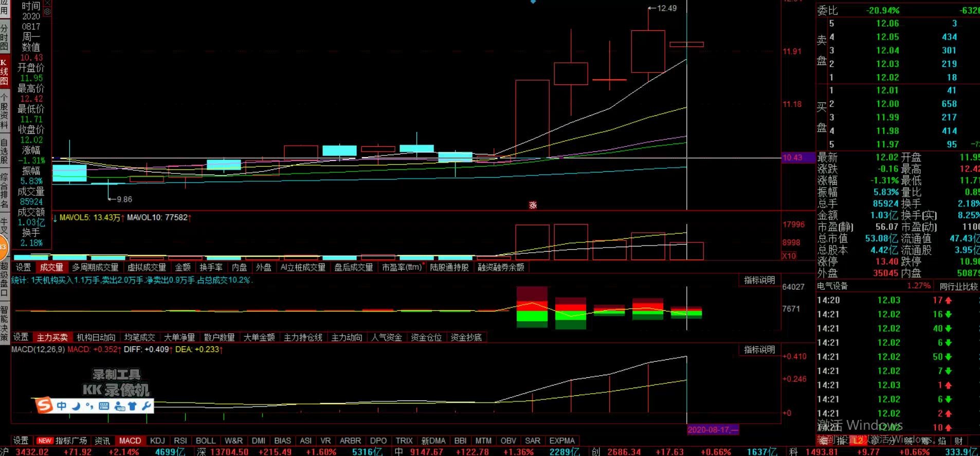Switch to 大单净量 tab
Screen dimensions: 980x456
[179, 337]
